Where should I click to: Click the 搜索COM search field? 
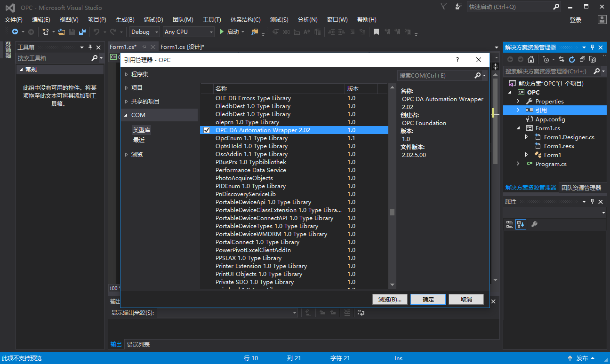[434, 75]
